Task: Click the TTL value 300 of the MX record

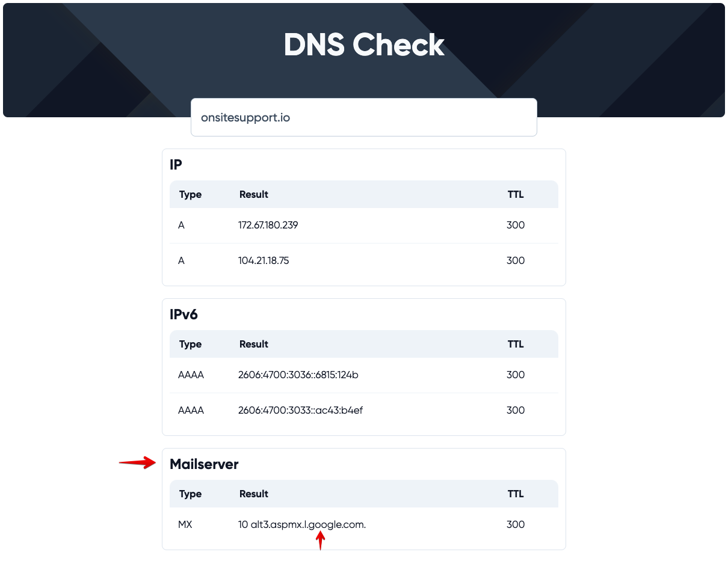Action: tap(516, 524)
